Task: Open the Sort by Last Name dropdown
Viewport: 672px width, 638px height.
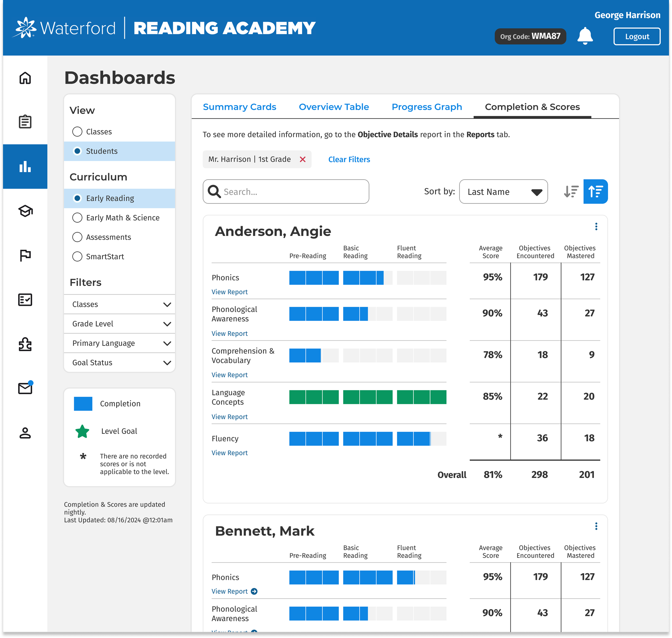Action: tap(503, 192)
